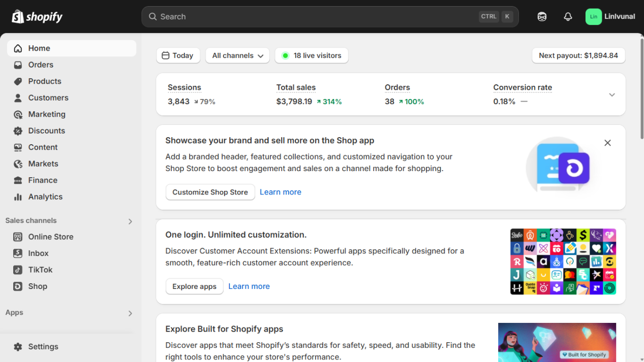Click the Customize Shop Store button

pos(210,192)
